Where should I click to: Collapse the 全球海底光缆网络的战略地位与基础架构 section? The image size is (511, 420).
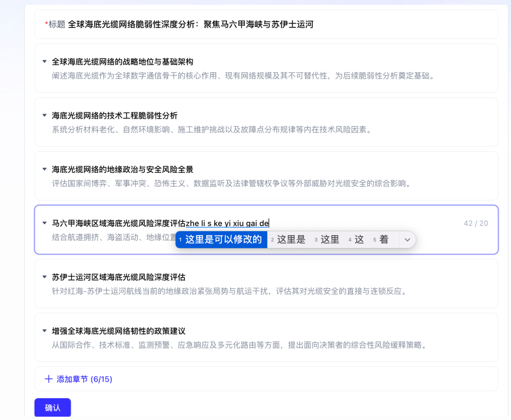click(44, 61)
